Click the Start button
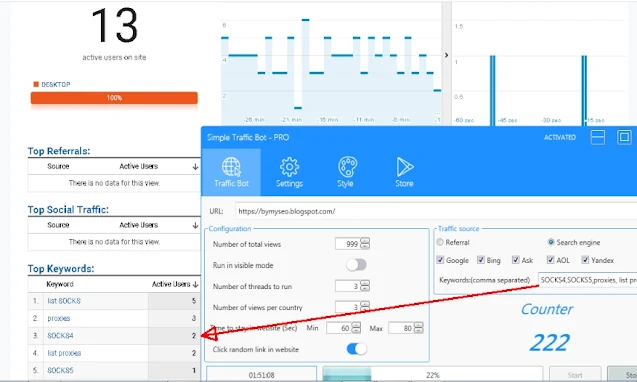This screenshot has width=637, height=382. point(575,375)
